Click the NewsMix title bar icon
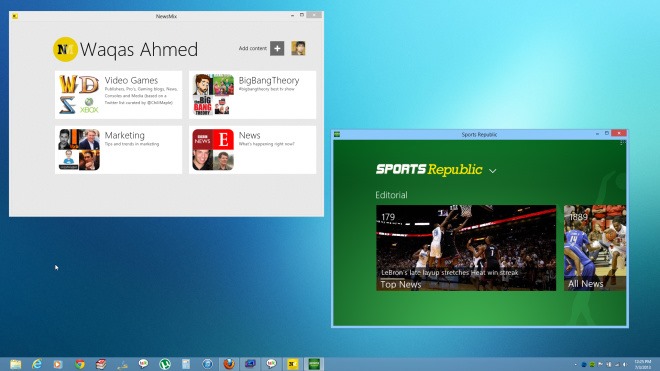The height and width of the screenshot is (371, 660). [15, 16]
